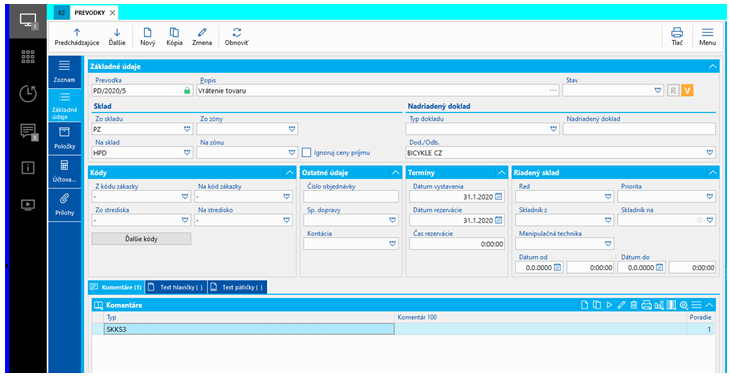Open the Z kódu zákazky dropdown
The width and height of the screenshot is (730, 383).
pyautogui.click(x=185, y=197)
